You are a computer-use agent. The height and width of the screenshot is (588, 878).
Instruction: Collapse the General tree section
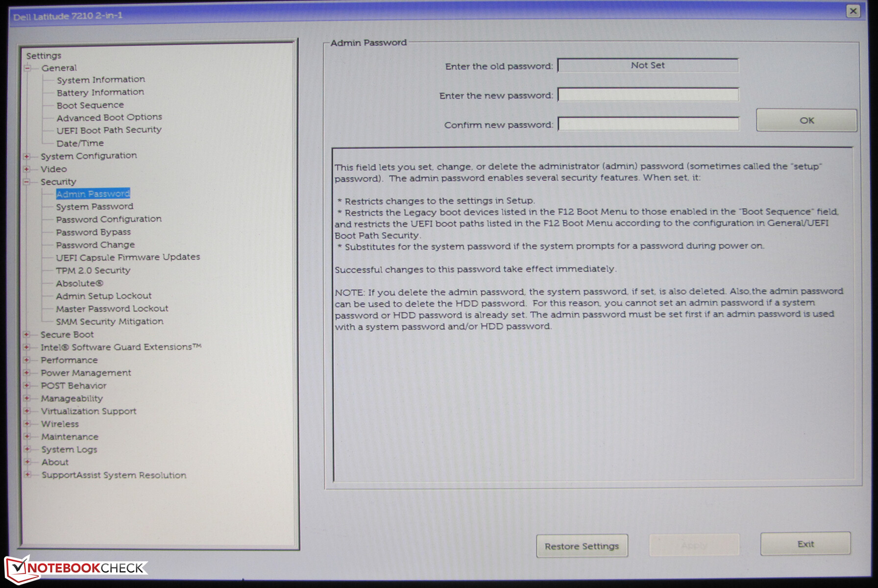(x=28, y=68)
